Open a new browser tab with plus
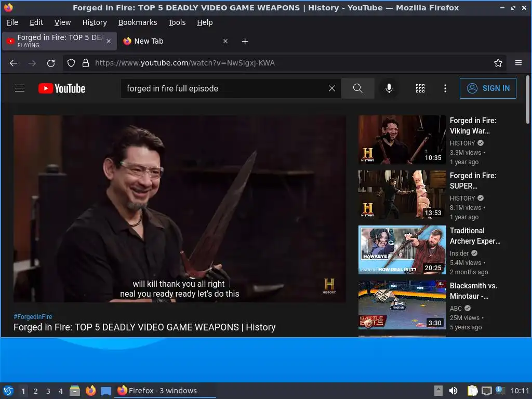The height and width of the screenshot is (399, 532). click(245, 42)
